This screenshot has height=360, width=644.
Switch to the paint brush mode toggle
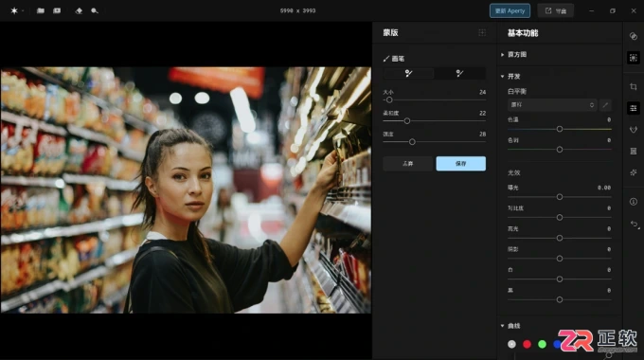tap(408, 73)
